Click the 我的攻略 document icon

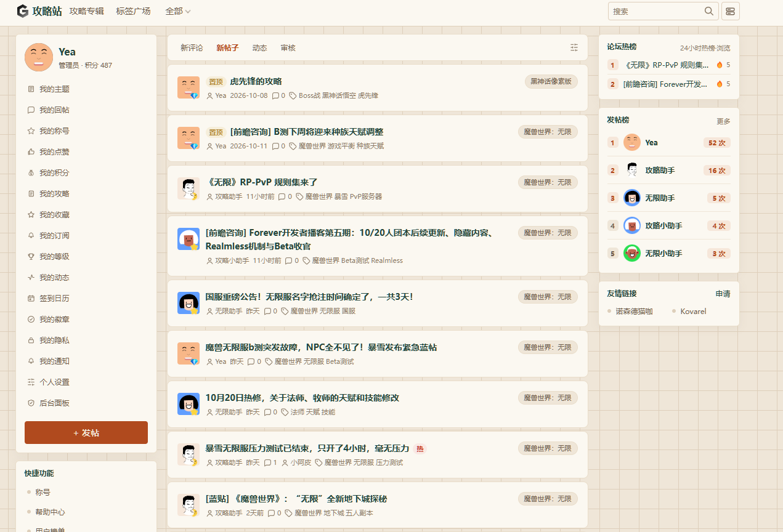click(31, 194)
